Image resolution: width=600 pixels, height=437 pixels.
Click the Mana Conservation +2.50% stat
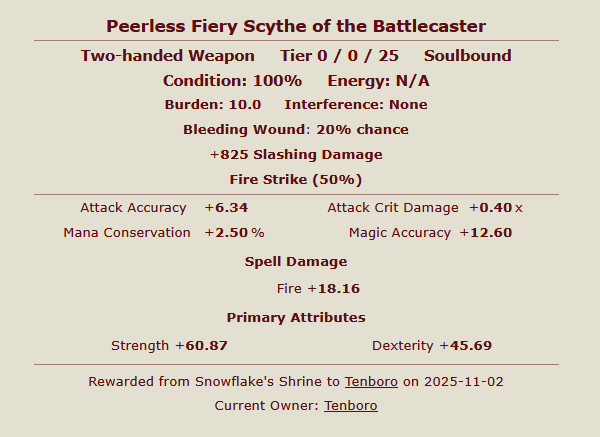tap(164, 233)
